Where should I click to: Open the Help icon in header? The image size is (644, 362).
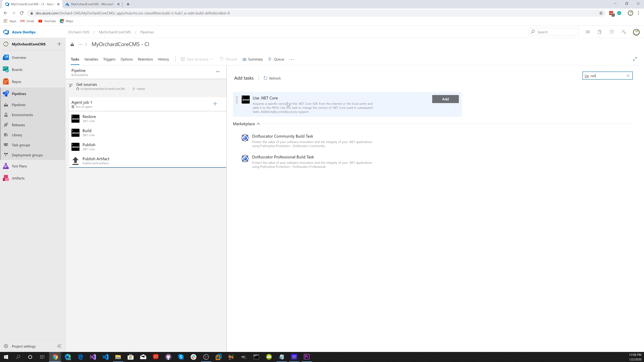point(611,32)
